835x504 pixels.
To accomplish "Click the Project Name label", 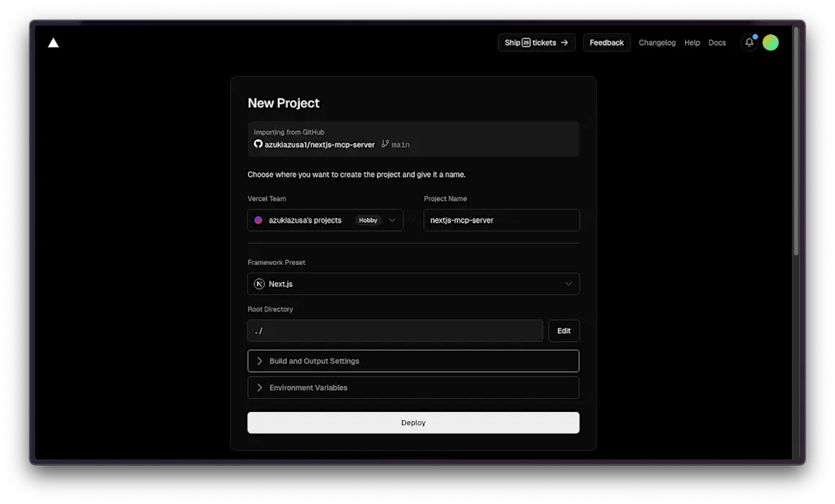I will click(445, 199).
